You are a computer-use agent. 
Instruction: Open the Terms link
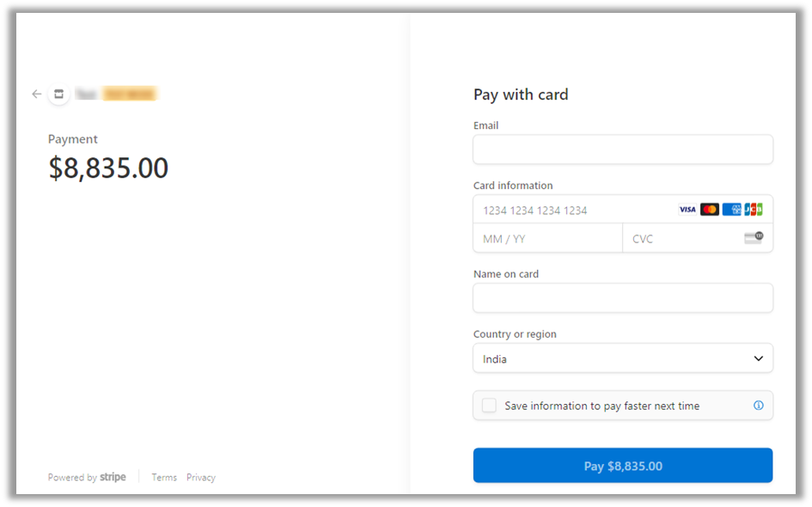(x=164, y=478)
